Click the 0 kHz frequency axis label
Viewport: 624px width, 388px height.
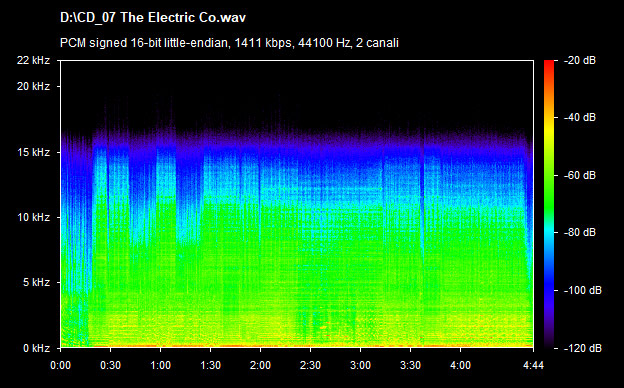36,348
